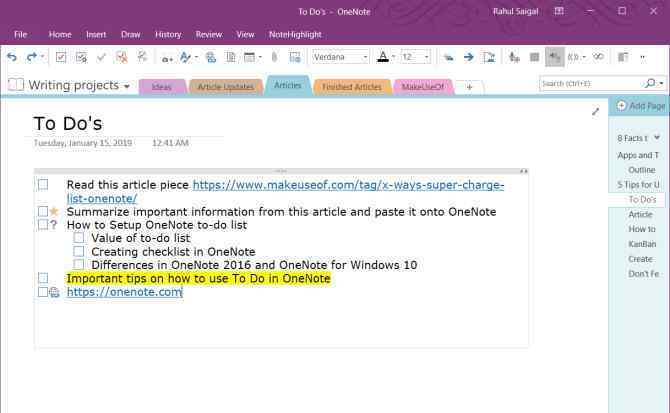The image size is (670, 413).
Task: Click the blue forward arrow icon
Action: 469,57
